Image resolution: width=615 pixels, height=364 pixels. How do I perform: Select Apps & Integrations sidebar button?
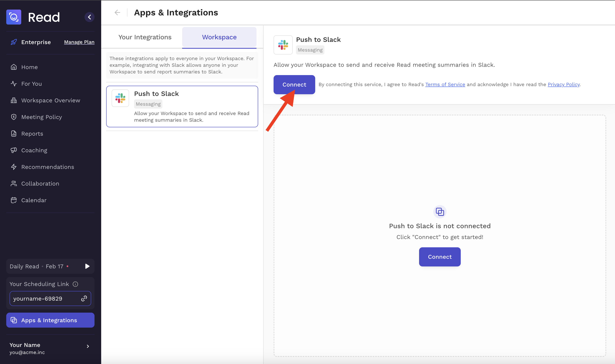[50, 320]
